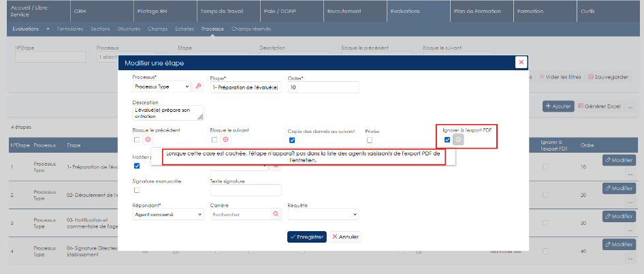
Task: Toggle the Notifier checkbox
Action: [x=137, y=166]
